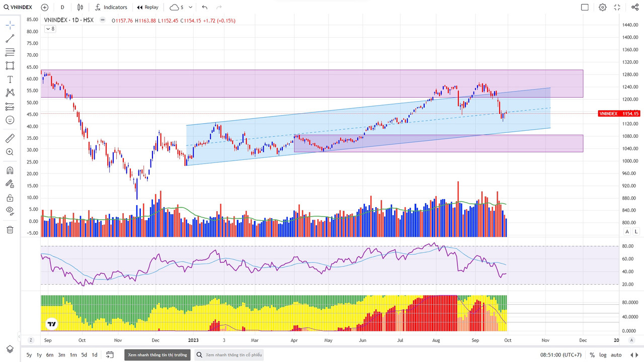Select the 1y date range
This screenshot has height=362, width=644.
[x=39, y=355]
